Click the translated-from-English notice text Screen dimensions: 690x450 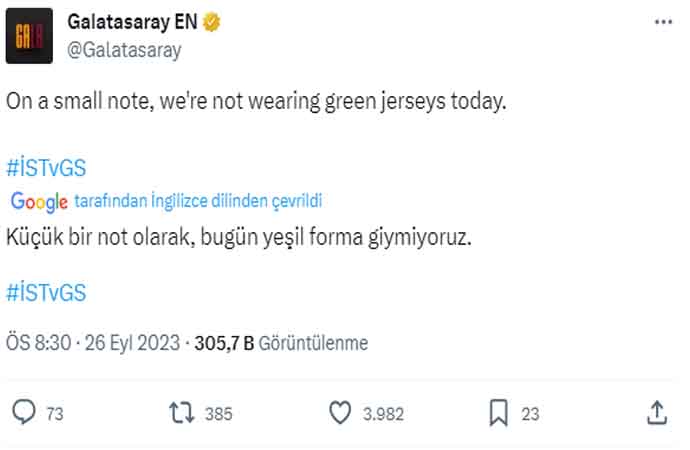[x=198, y=201]
